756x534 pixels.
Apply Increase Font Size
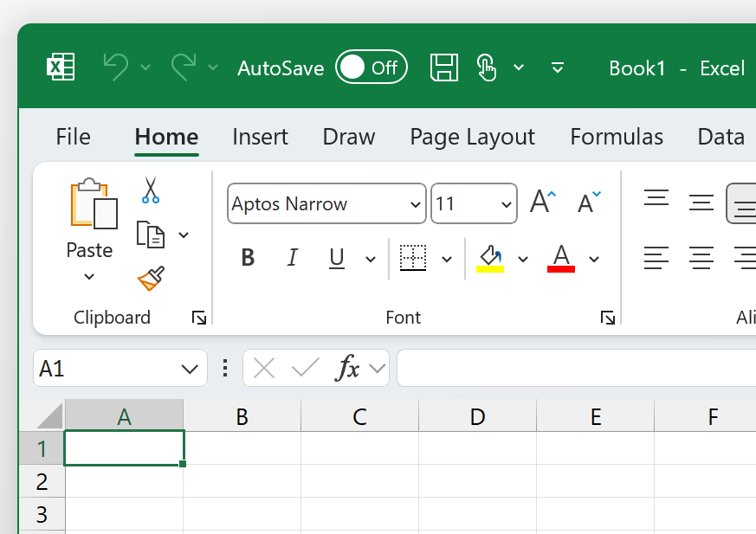541,200
